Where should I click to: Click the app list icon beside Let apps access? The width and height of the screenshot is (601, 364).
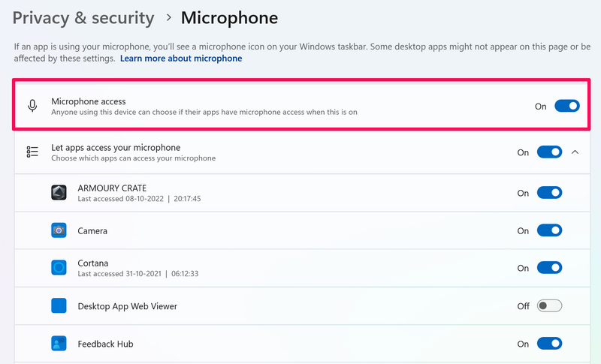click(x=32, y=152)
